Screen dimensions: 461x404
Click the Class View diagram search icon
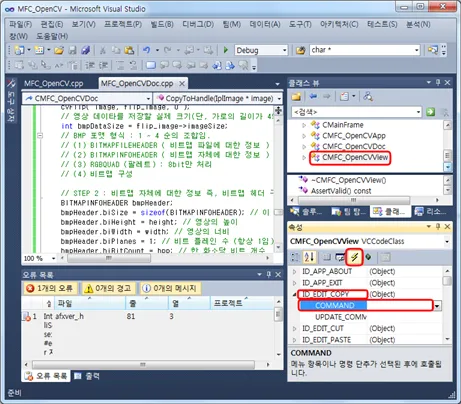pos(368,97)
